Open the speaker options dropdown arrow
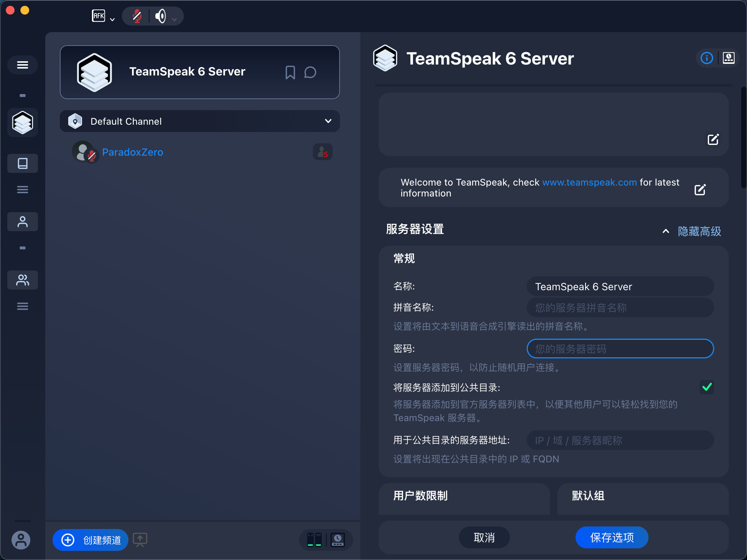Screen dimensions: 747x560 pos(174,19)
